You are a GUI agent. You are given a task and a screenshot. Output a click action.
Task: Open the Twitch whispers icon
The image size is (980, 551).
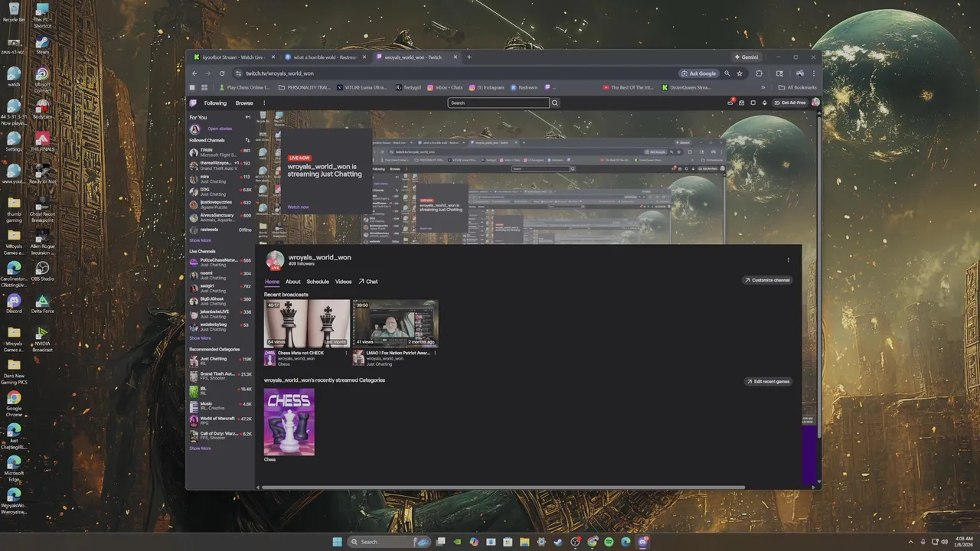[x=753, y=103]
